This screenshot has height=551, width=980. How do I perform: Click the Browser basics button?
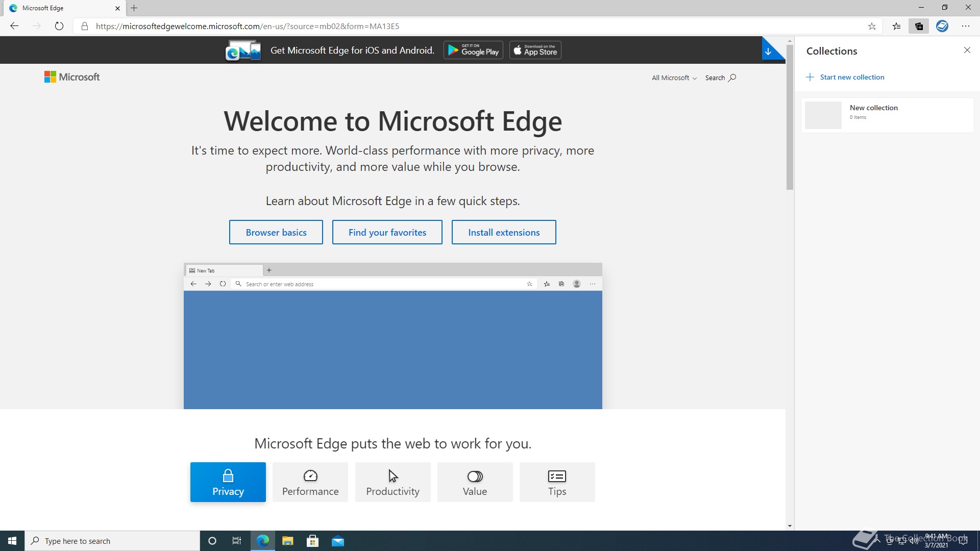(x=276, y=232)
